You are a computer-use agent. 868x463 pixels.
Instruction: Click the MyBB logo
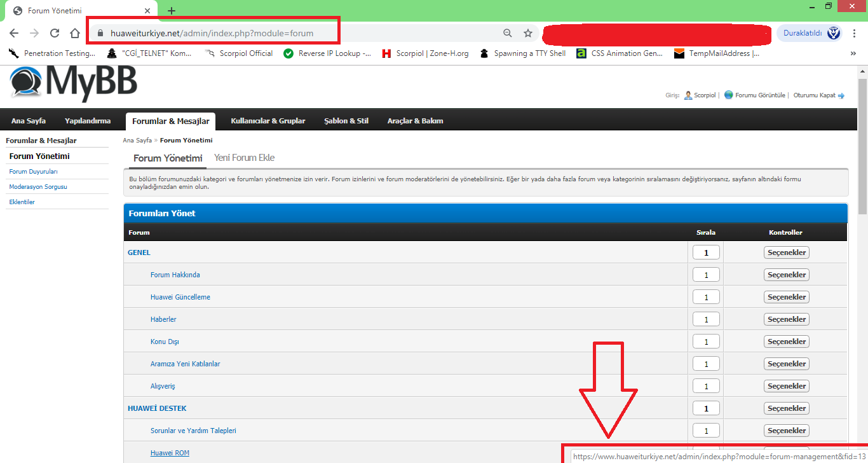[73, 83]
